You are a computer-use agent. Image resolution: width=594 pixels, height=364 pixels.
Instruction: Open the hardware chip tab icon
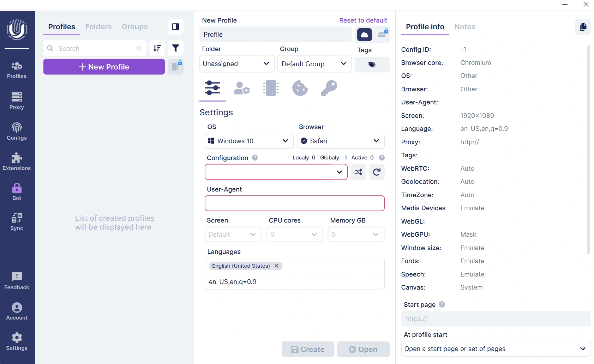pyautogui.click(x=271, y=88)
